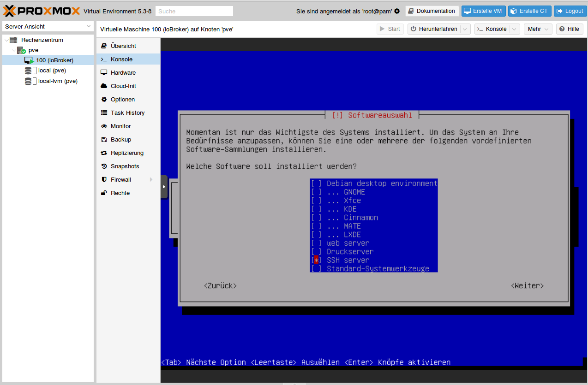588x385 pixels.
Task: Click the Erstelle VM button
Action: click(x=484, y=11)
